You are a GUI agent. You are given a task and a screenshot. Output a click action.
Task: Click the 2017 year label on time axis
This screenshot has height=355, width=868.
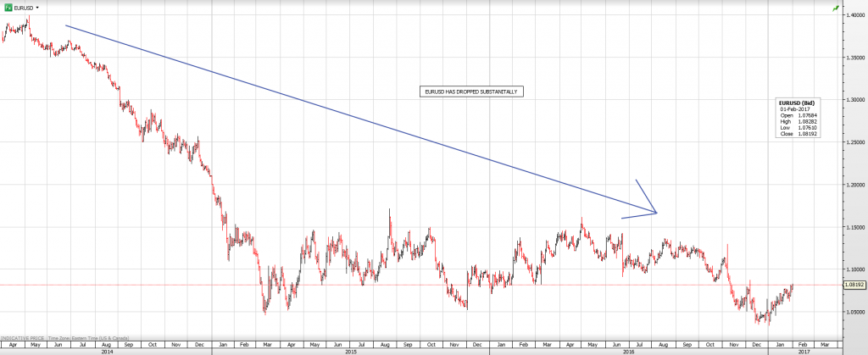[804, 351]
